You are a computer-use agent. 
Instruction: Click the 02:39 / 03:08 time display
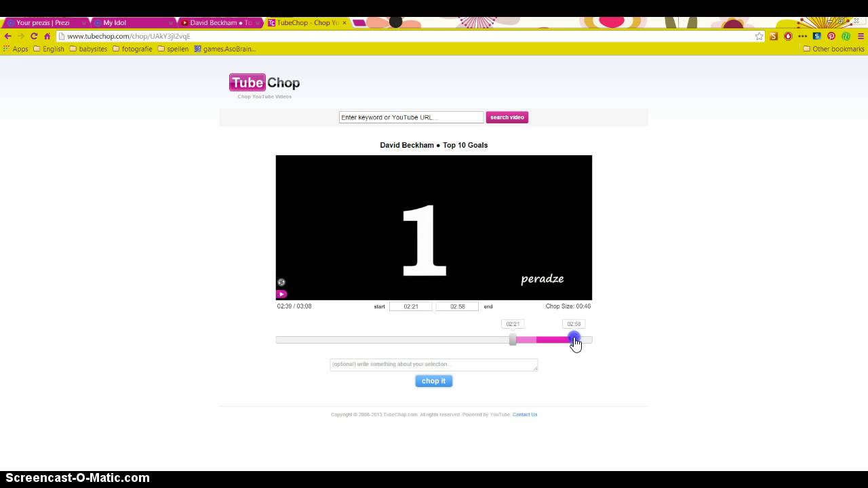click(x=294, y=306)
